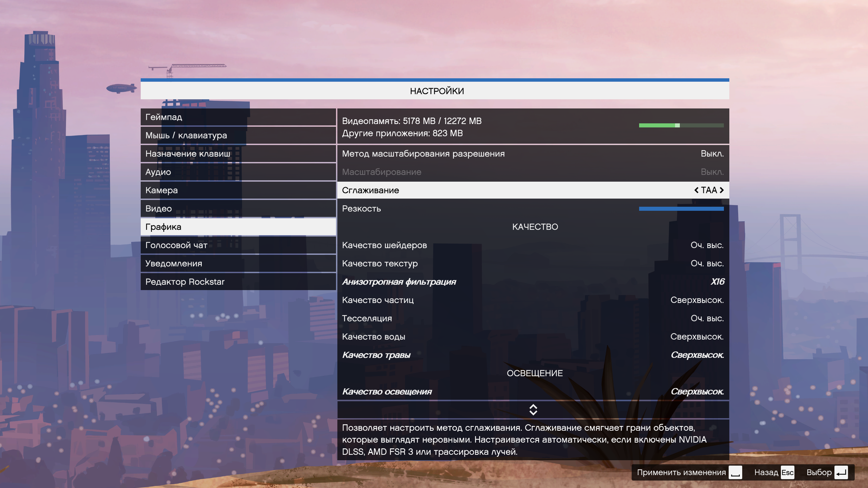Switch to the Камера category

238,190
